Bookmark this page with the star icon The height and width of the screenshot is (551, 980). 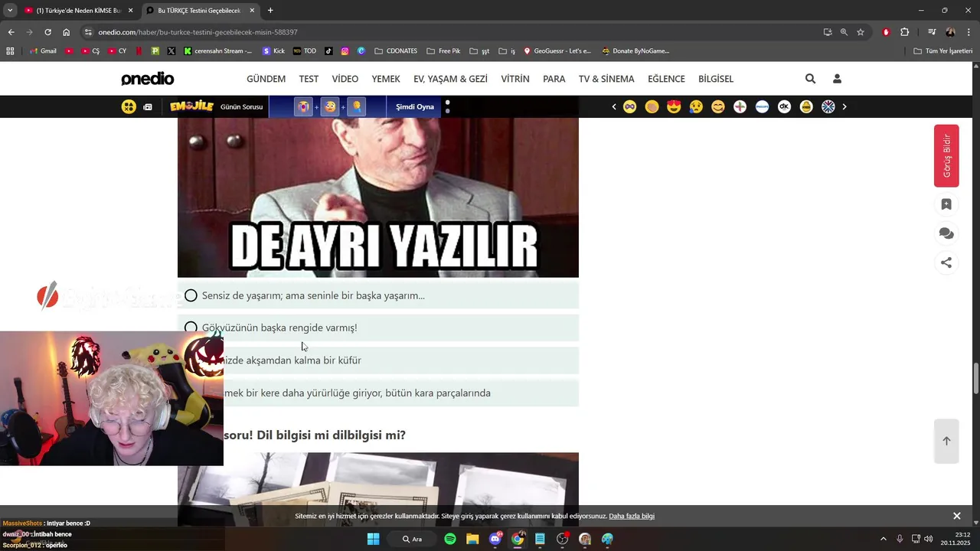(x=861, y=32)
